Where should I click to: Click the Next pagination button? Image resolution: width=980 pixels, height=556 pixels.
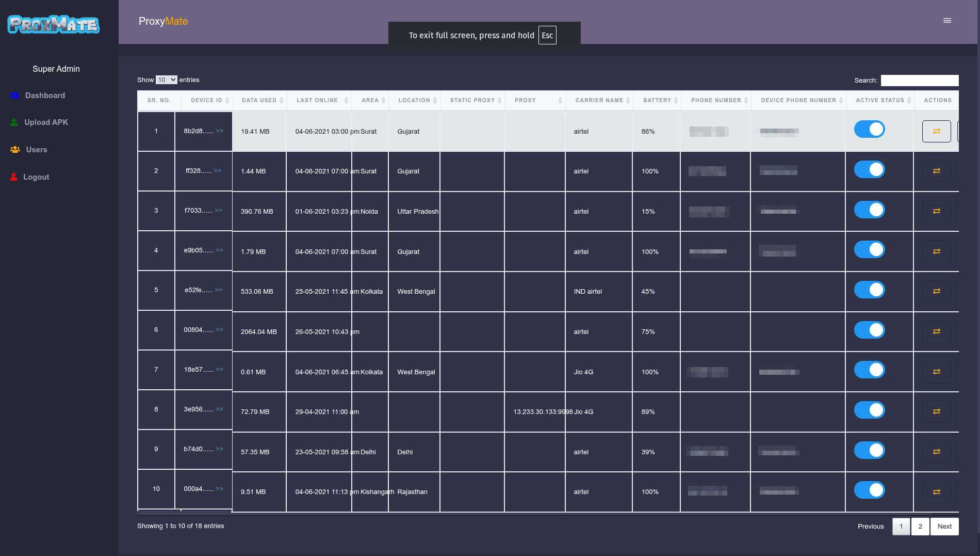click(944, 526)
